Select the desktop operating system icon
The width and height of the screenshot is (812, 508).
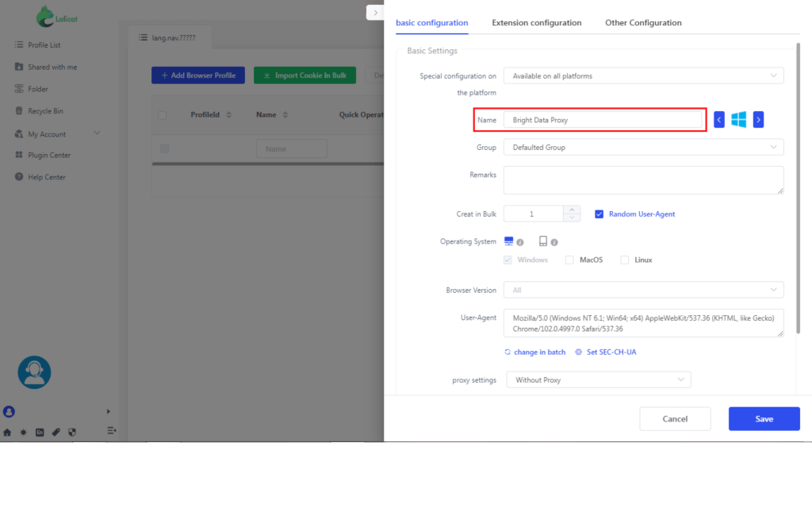[508, 240]
